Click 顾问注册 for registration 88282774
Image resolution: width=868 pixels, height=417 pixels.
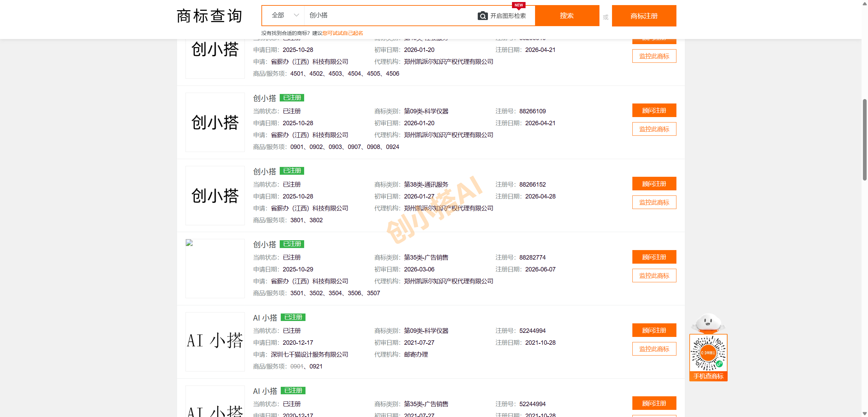654,257
